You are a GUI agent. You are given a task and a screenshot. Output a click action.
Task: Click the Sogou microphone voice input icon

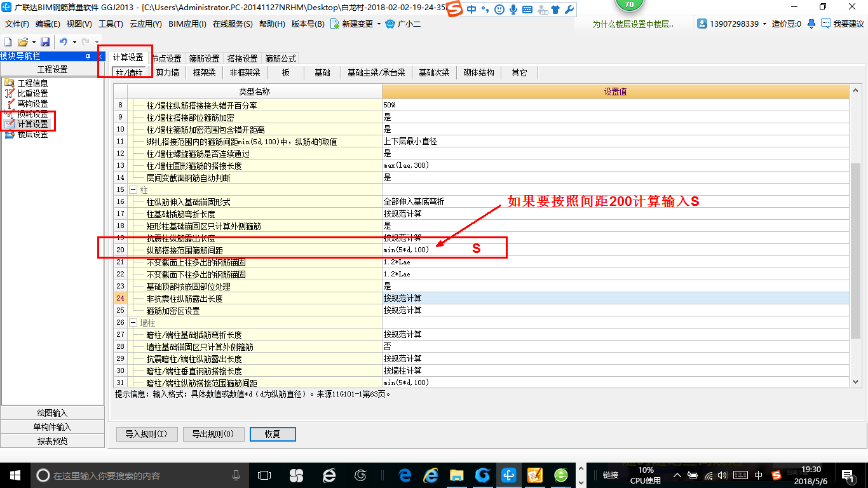click(513, 10)
